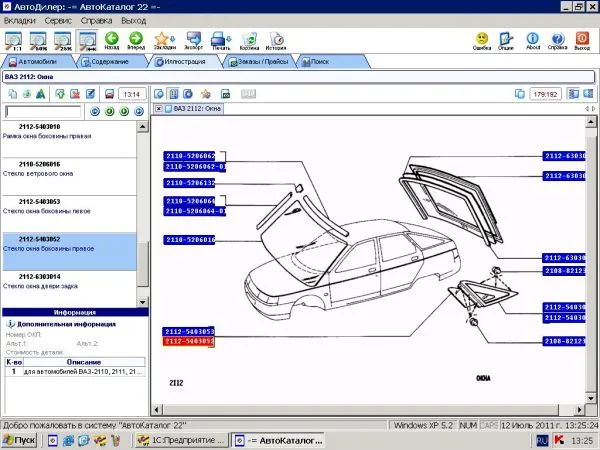Viewport: 600px width, 450px height.
Task: Open the Корзина basket icon
Action: tap(249, 41)
